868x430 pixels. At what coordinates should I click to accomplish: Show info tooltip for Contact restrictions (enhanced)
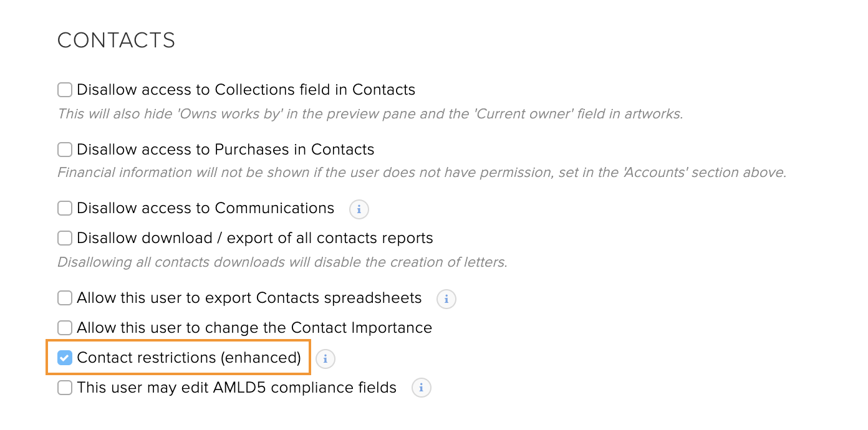click(x=325, y=359)
